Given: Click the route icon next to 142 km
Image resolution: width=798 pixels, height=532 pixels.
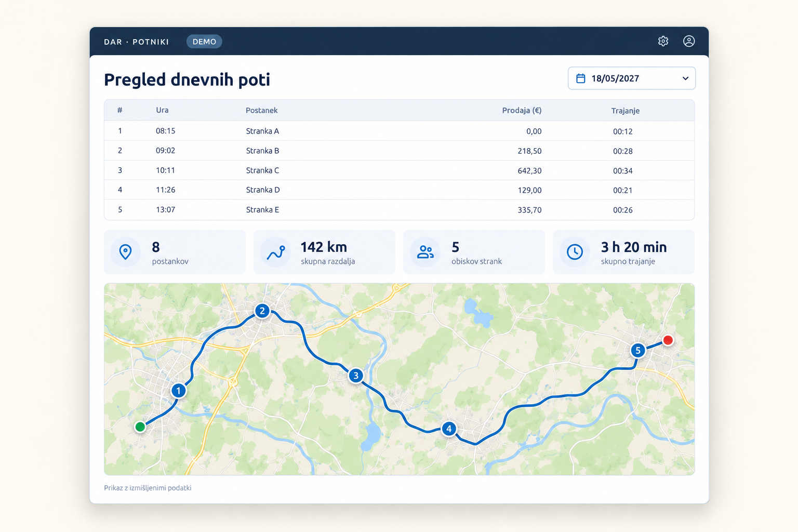Looking at the screenshot, I should [275, 252].
